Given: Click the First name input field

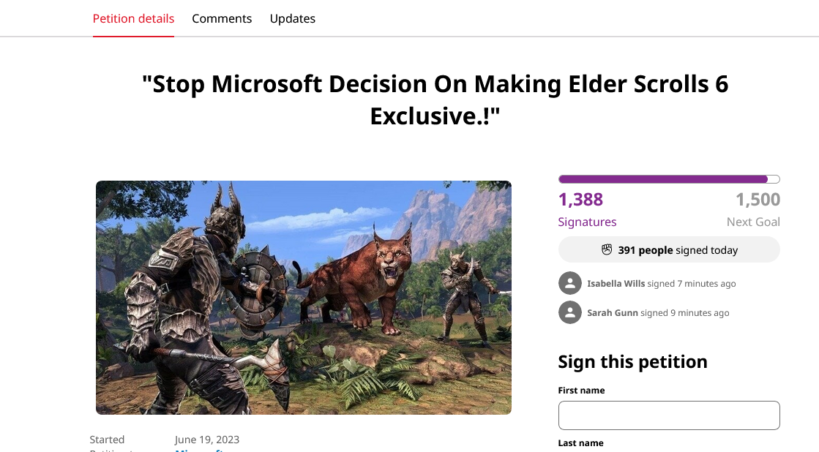Looking at the screenshot, I should pyautogui.click(x=668, y=415).
